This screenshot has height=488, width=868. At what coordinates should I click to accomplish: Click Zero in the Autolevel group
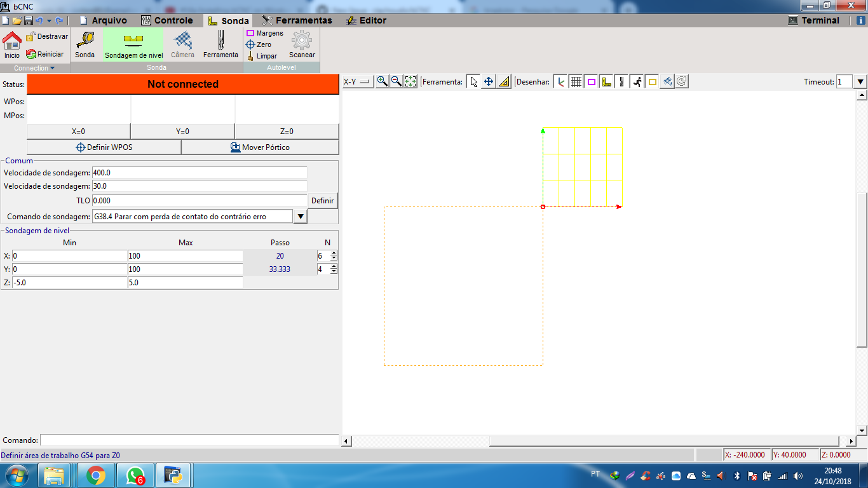pyautogui.click(x=259, y=44)
